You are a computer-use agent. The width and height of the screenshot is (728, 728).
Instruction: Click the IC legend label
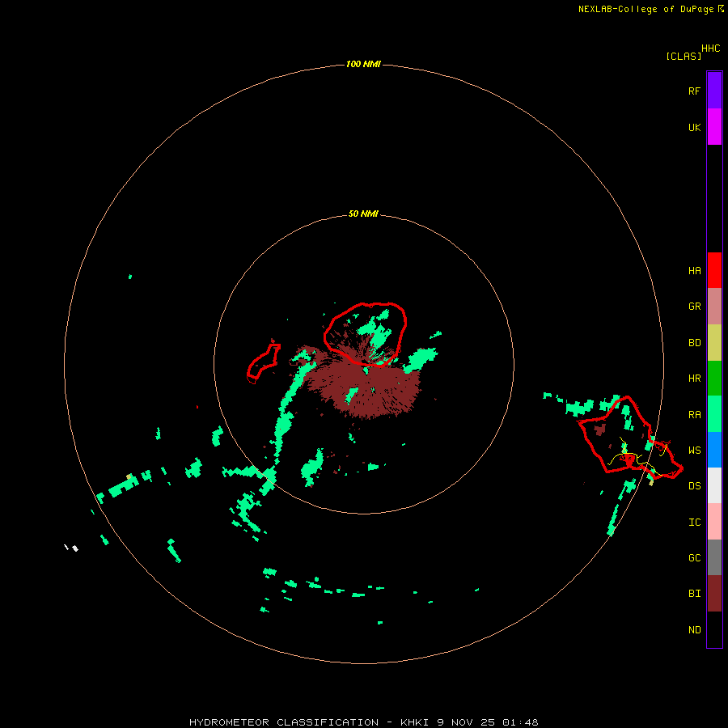click(694, 523)
